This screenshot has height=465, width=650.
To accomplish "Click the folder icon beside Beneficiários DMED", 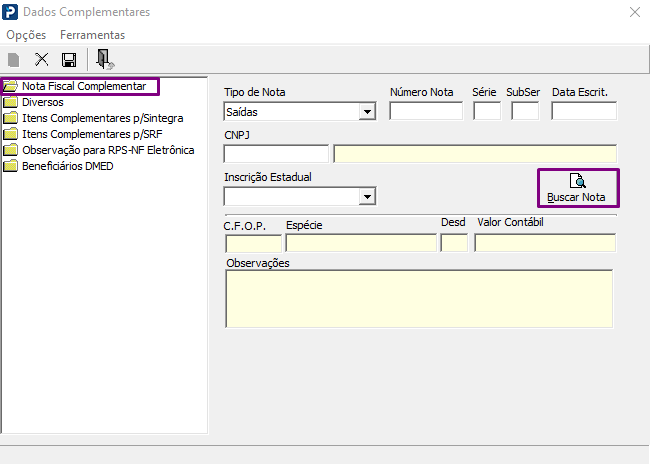I will [11, 166].
